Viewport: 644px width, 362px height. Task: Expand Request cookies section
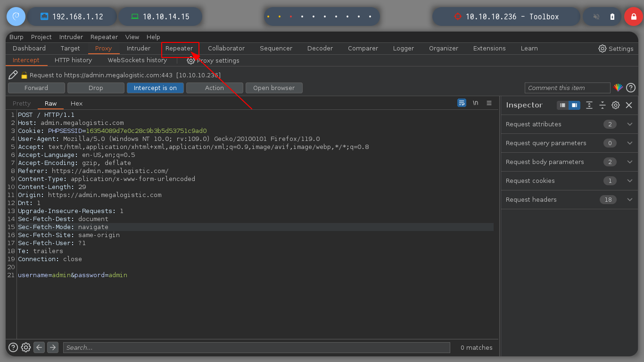click(x=570, y=181)
